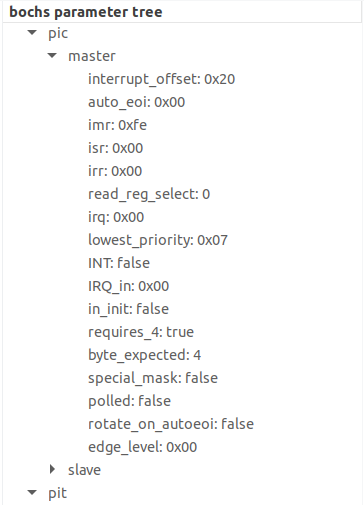364x505 pixels.
Task: Collapse the master node arrow
Action: [52, 56]
